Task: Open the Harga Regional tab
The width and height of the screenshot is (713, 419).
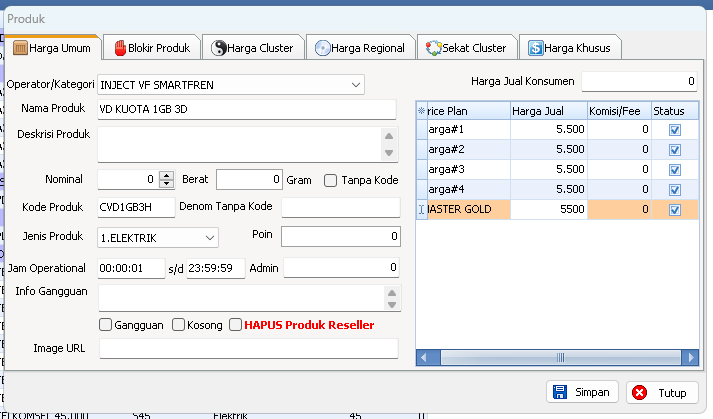Action: point(360,48)
